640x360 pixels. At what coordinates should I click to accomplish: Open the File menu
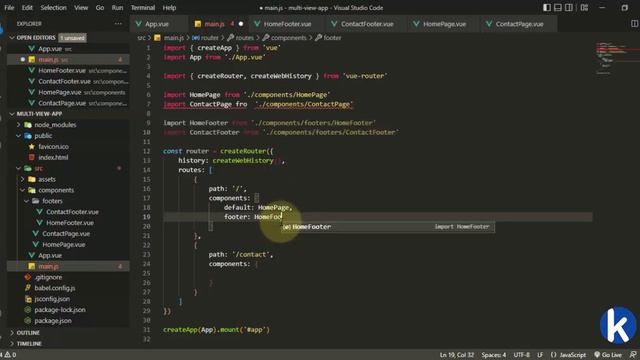tap(9, 7)
